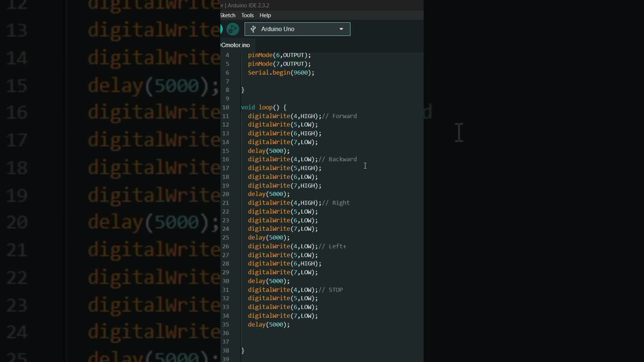This screenshot has width=644, height=362.
Task: Select the DCmotor.ino file tab
Action: [235, 45]
